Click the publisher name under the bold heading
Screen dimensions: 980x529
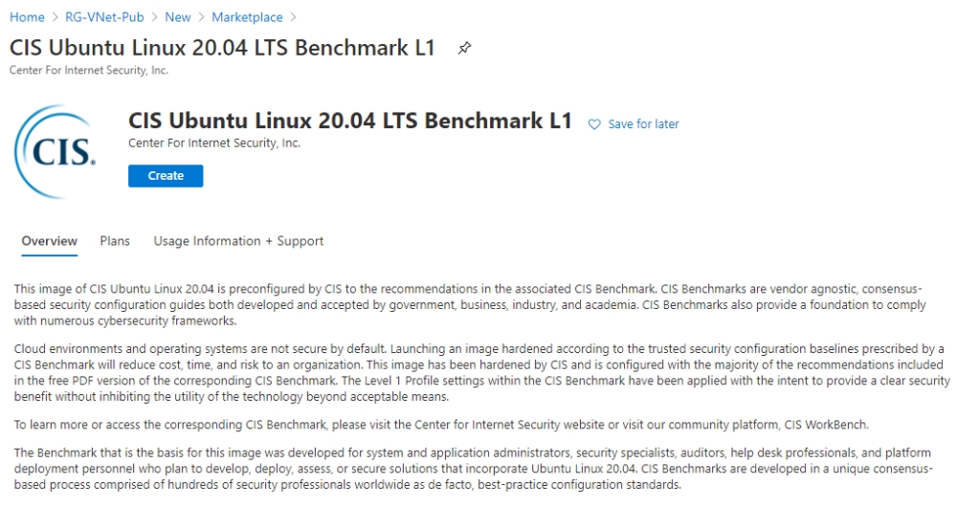click(x=214, y=143)
